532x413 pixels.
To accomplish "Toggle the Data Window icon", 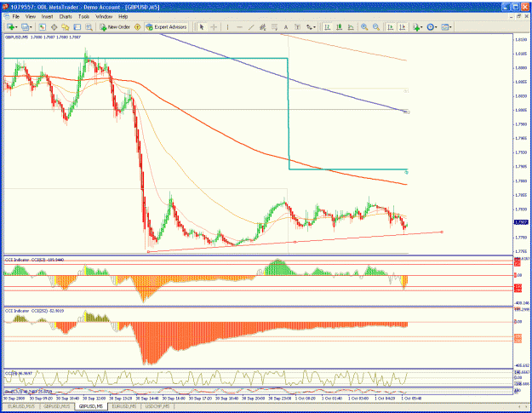I will pos(54,27).
